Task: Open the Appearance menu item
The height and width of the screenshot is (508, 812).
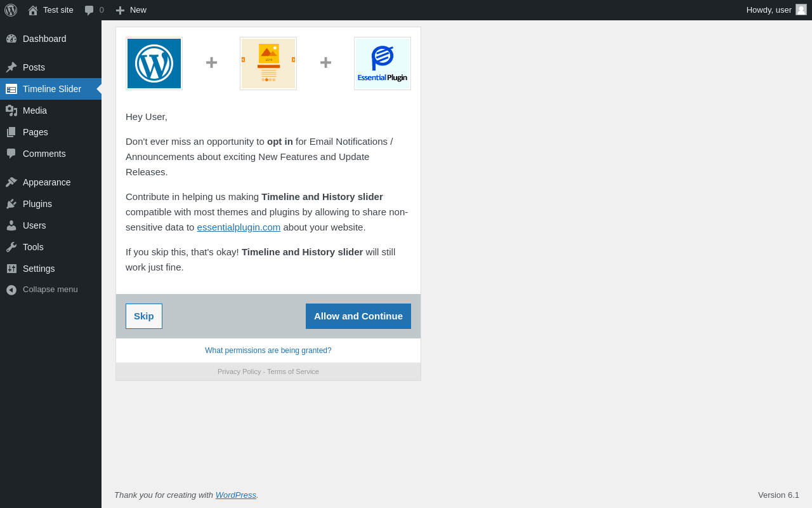Action: pyautogui.click(x=51, y=182)
